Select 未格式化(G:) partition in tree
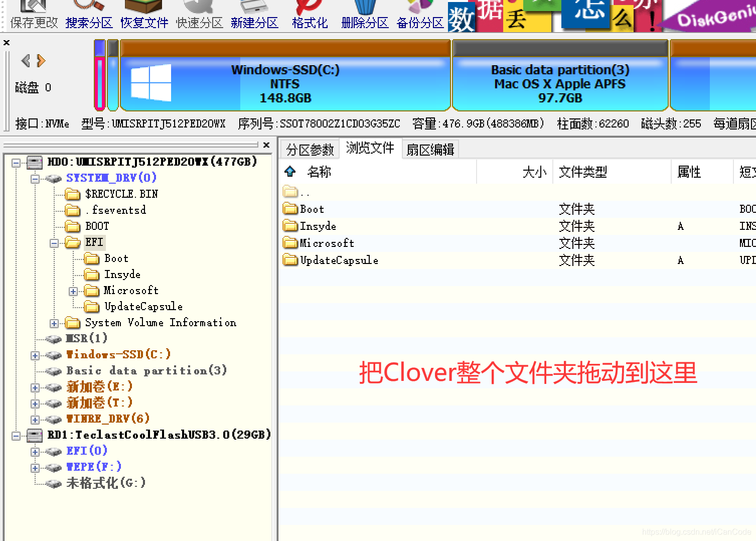 pyautogui.click(x=106, y=483)
